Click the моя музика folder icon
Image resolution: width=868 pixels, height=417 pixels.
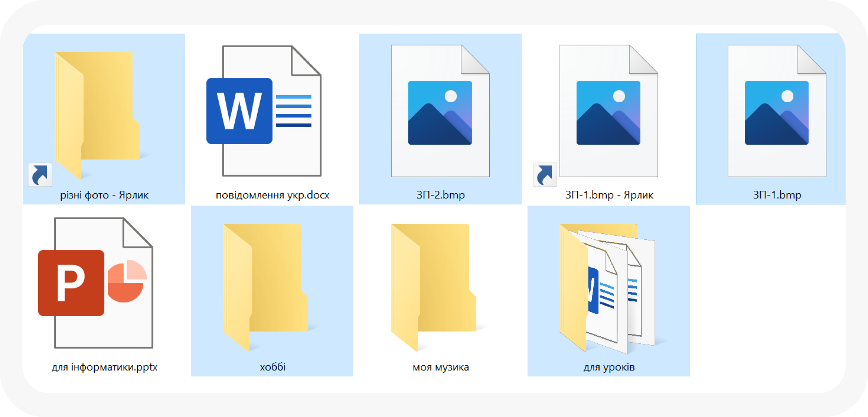click(433, 287)
